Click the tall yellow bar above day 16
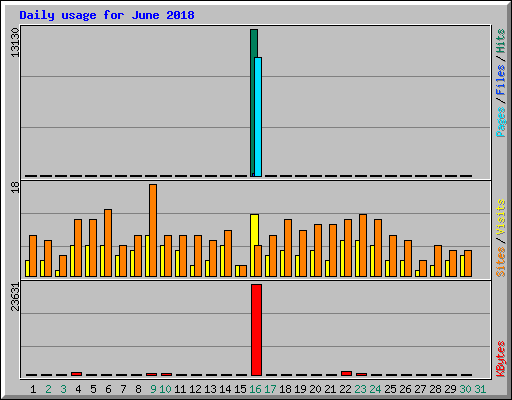The height and width of the screenshot is (400, 512). click(x=254, y=230)
